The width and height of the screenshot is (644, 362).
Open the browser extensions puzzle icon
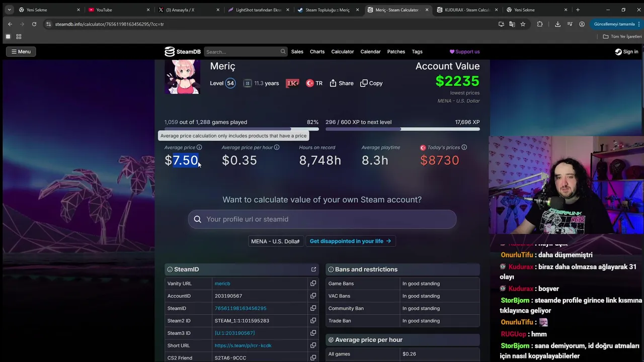tap(540, 24)
